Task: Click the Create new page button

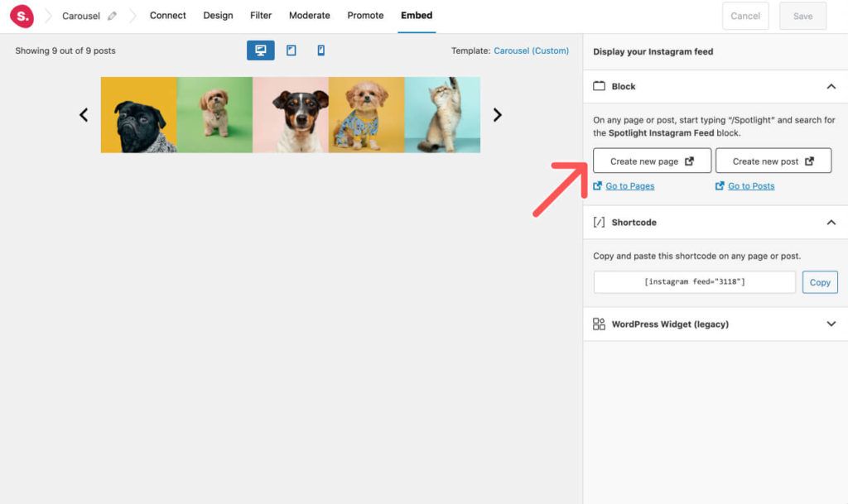Action: coord(651,160)
